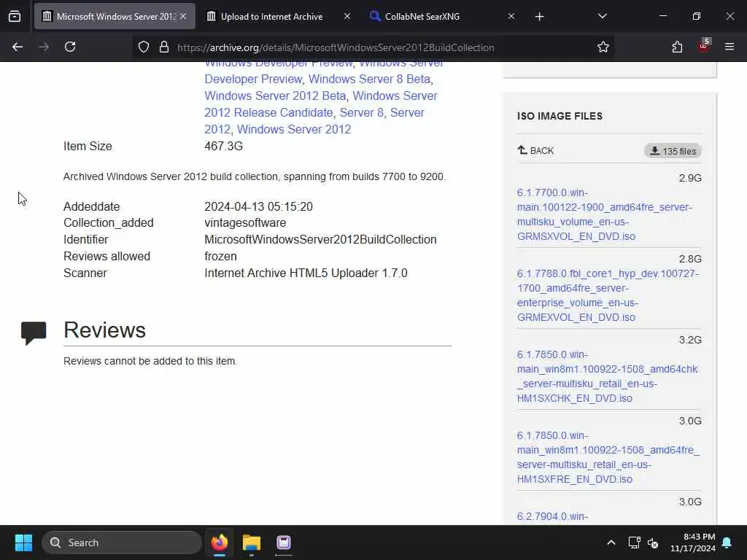Image resolution: width=747 pixels, height=560 pixels.
Task: Download the 6.1.7850.0 HM1SXCHK ISO file
Action: 608,376
